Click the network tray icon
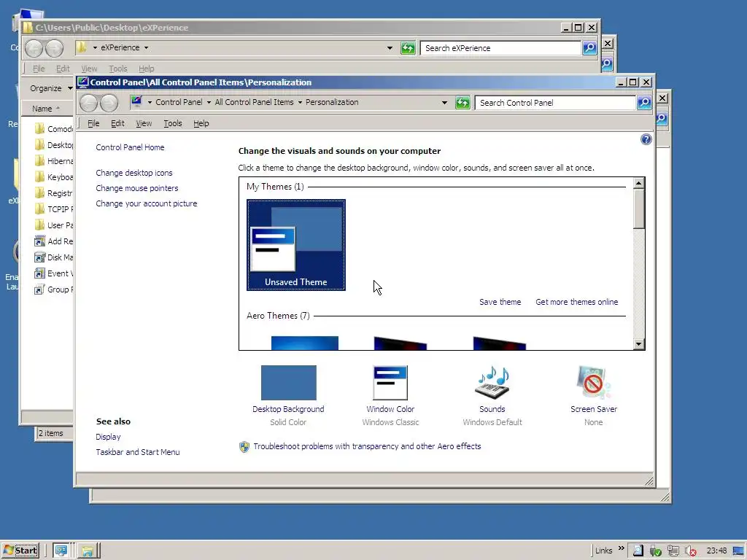Screen dimensions: 747x560 (673, 551)
